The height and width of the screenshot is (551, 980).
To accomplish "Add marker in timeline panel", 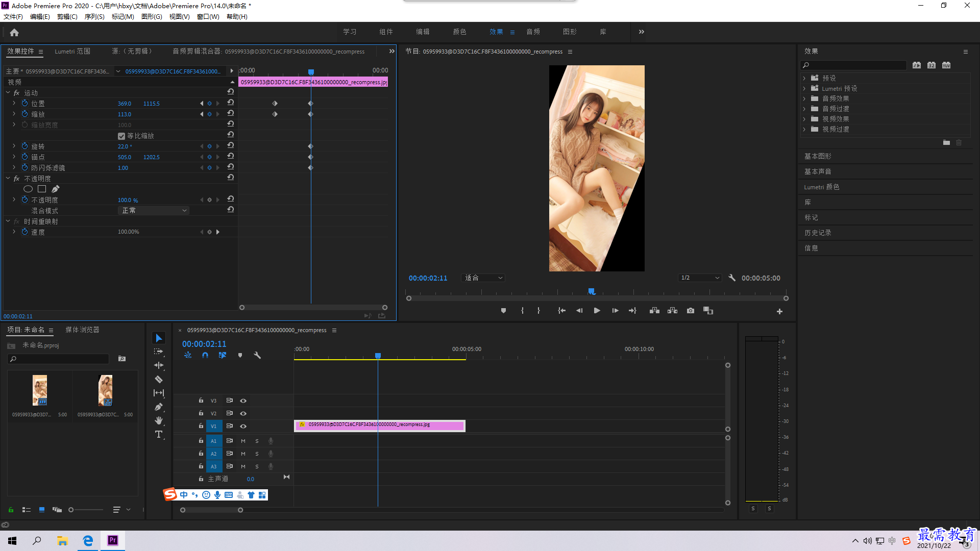I will tap(240, 355).
